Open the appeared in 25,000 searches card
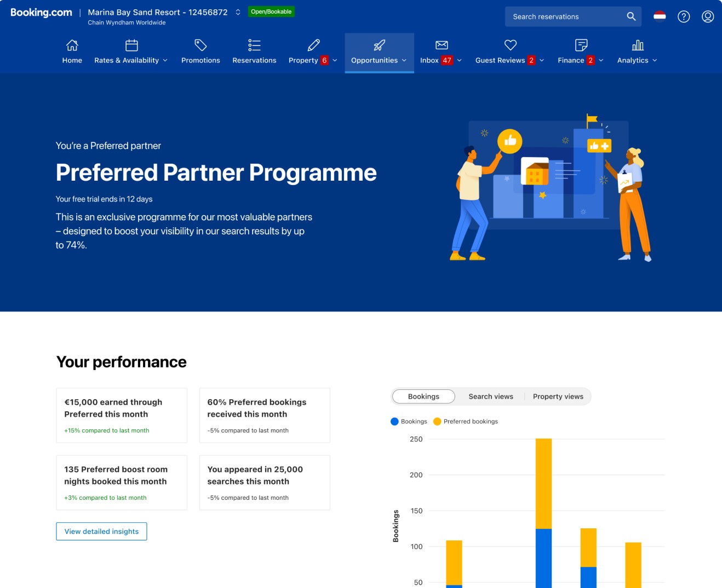The image size is (722, 588). [265, 483]
